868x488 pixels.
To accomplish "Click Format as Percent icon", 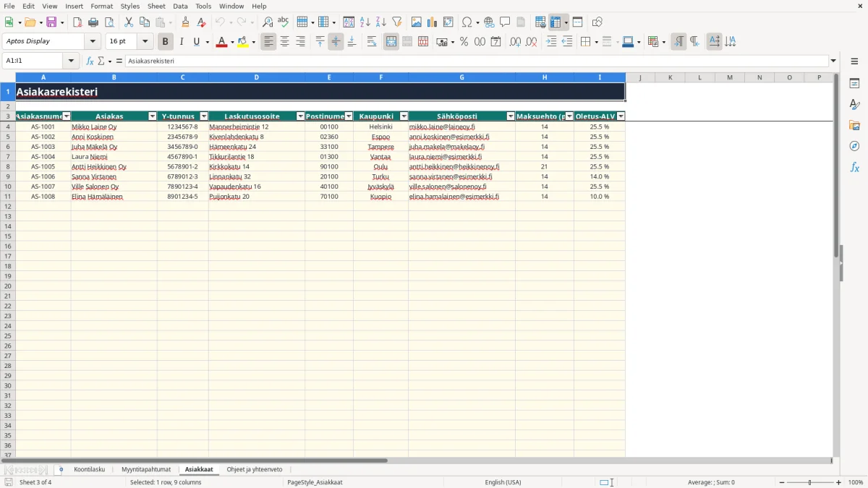I will (464, 42).
